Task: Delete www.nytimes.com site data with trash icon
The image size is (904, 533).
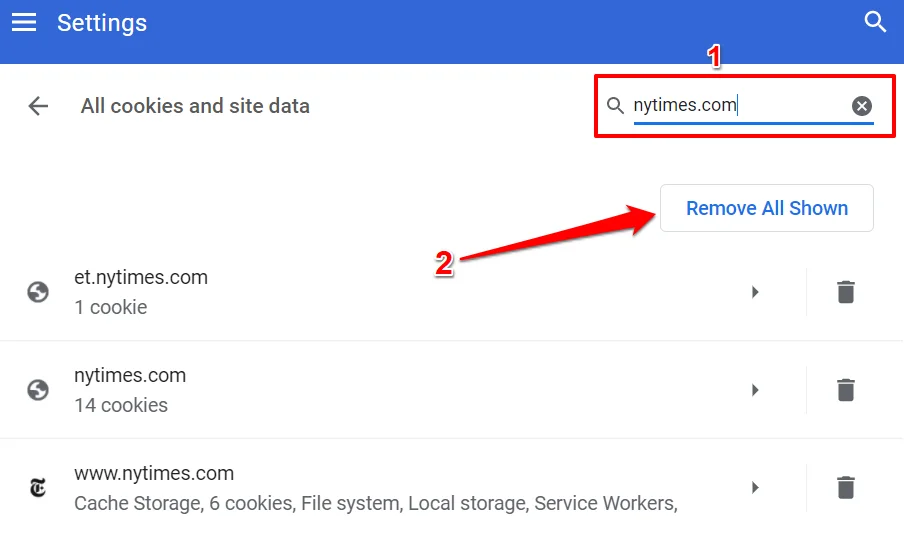Action: (846, 487)
